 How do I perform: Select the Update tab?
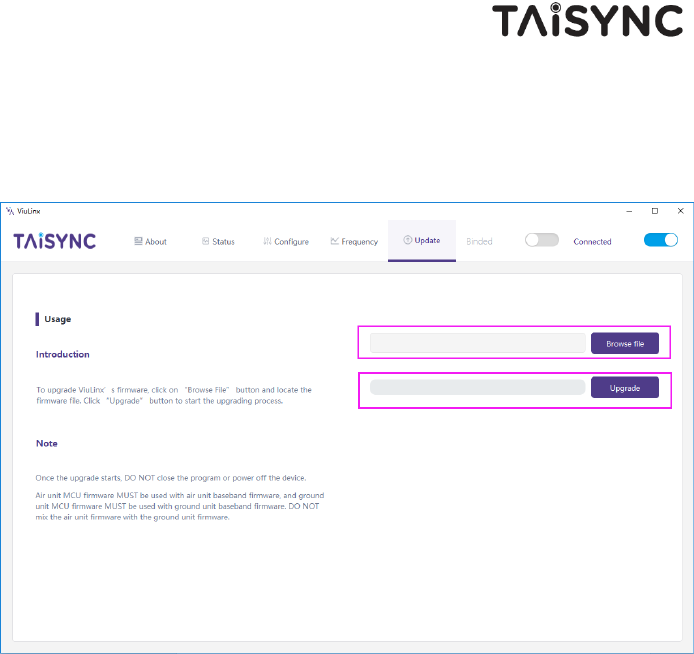(x=422, y=240)
